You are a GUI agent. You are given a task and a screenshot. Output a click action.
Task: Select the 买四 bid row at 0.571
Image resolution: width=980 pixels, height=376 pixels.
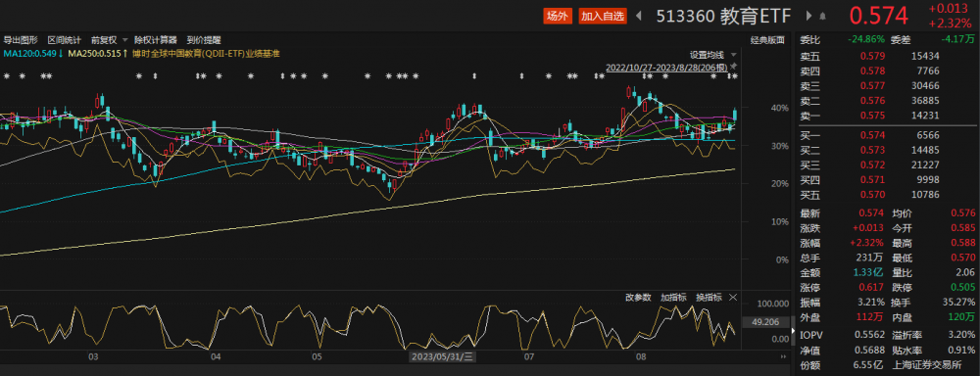[x=888, y=180]
